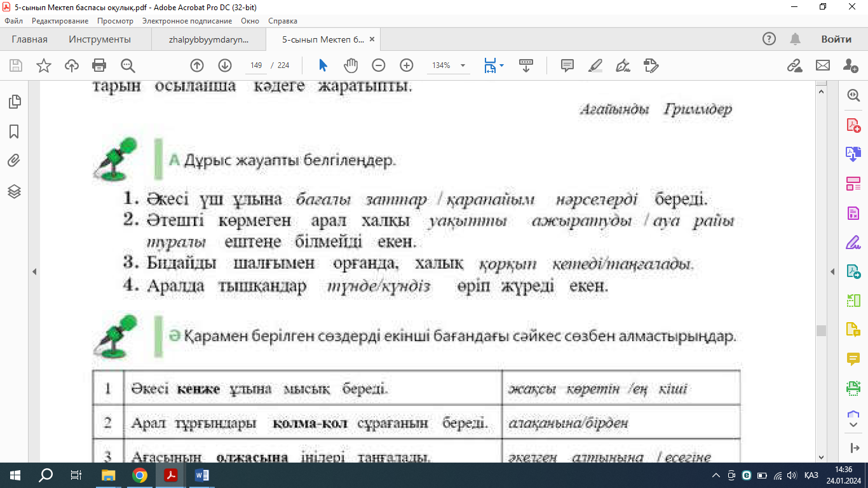868x488 pixels.
Task: Open the yellow Comment tool in the right pane
Action: pyautogui.click(x=853, y=359)
